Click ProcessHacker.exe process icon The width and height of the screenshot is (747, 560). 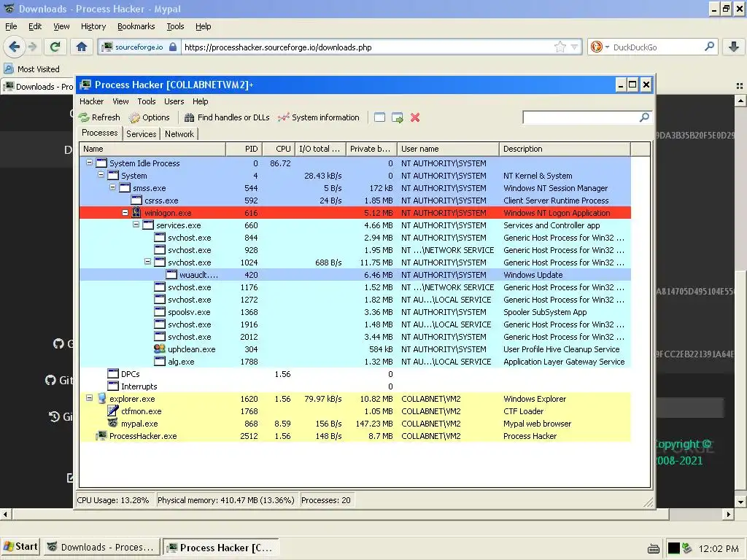[x=101, y=435]
